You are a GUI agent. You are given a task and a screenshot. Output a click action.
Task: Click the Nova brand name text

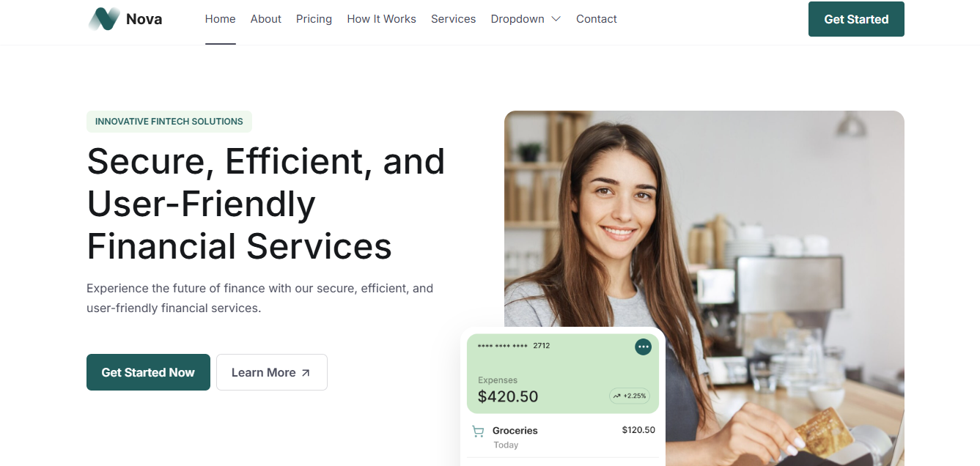click(x=144, y=19)
